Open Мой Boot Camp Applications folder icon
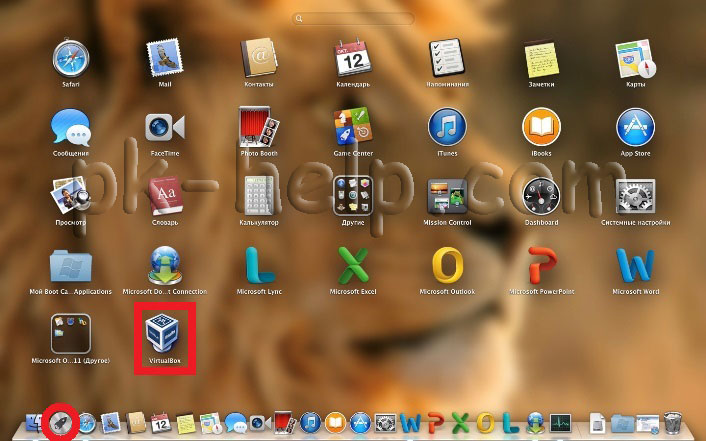The image size is (706, 441). 71,266
